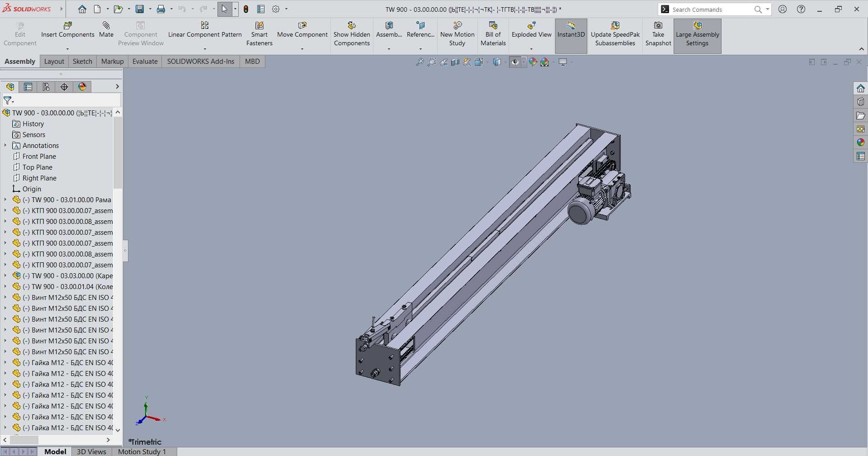The height and width of the screenshot is (456, 868).
Task: Open the SOLIDWORKS logo menu arrow
Action: [x=61, y=9]
